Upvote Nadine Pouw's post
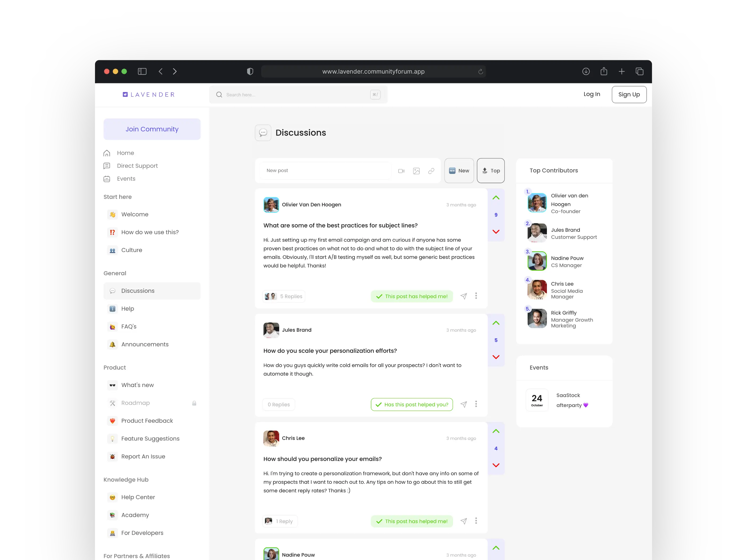This screenshot has height=560, width=747. (496, 548)
